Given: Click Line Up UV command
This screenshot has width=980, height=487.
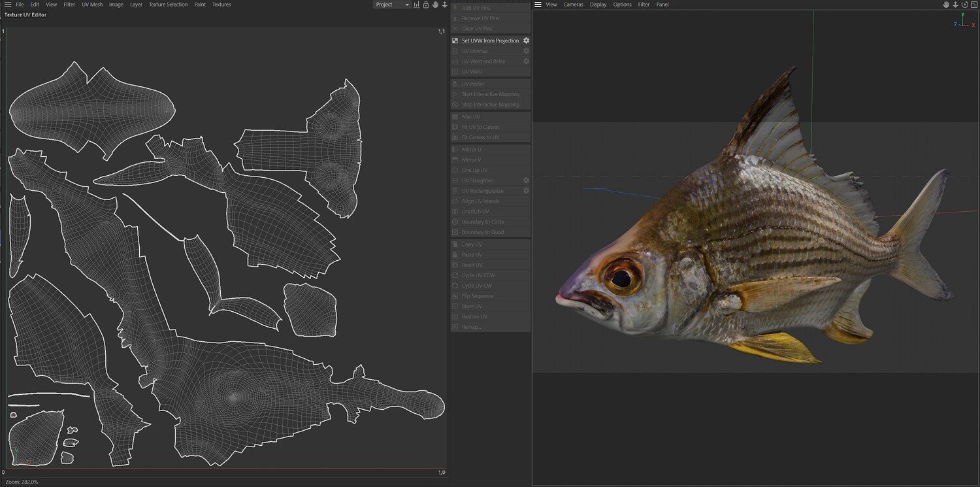Looking at the screenshot, I should click(x=490, y=170).
